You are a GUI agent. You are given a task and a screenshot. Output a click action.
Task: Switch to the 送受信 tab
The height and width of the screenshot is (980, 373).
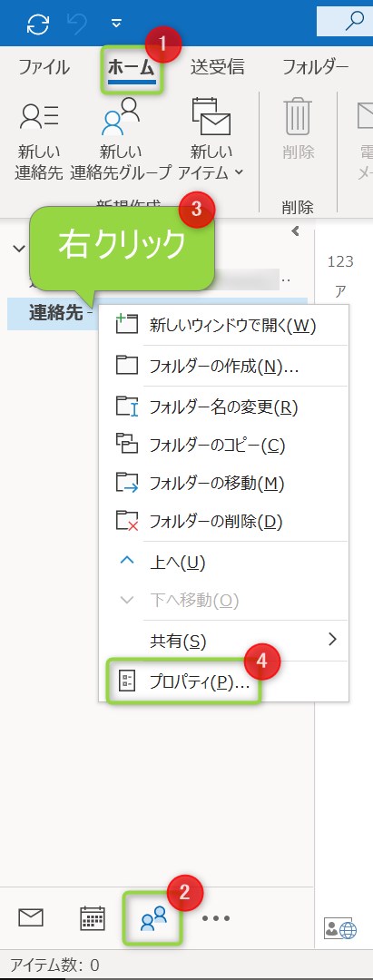pyautogui.click(x=218, y=66)
